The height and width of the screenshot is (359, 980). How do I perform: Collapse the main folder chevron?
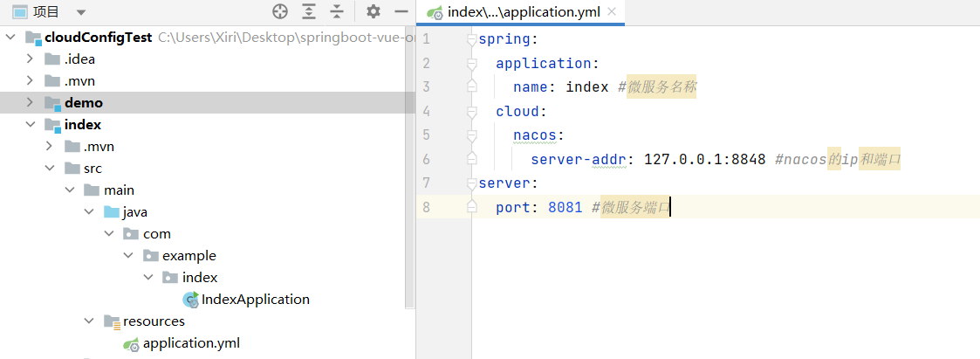pyautogui.click(x=69, y=190)
